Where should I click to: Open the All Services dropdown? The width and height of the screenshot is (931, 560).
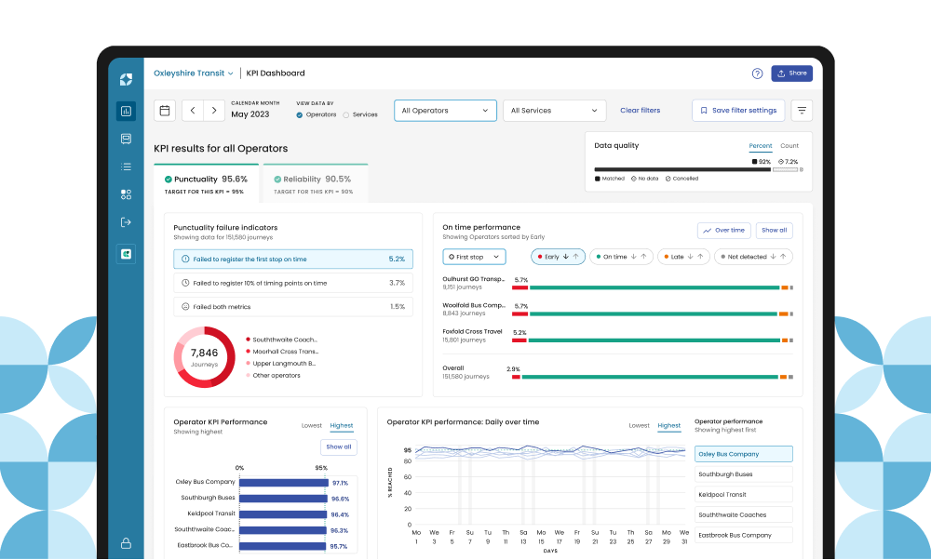[555, 111]
